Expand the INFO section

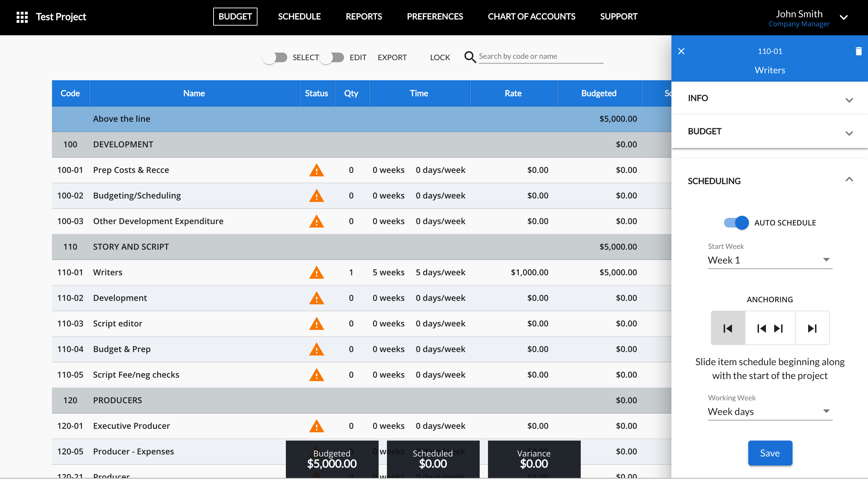point(770,99)
